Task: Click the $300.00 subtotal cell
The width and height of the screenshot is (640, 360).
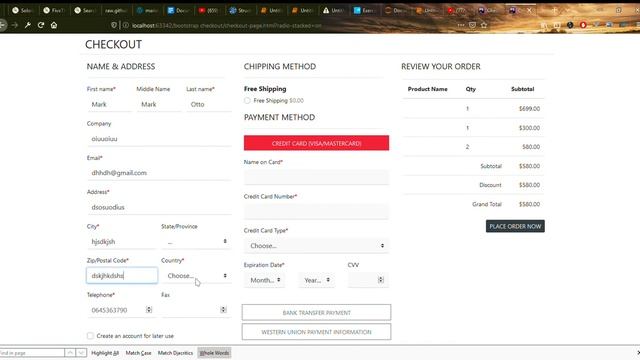Action: tap(529, 128)
